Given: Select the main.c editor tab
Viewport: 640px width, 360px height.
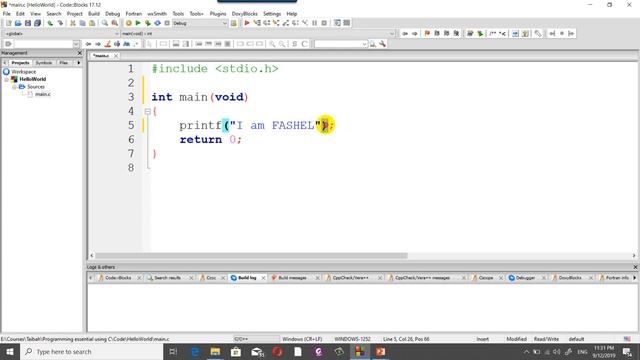Looking at the screenshot, I should click(101, 56).
